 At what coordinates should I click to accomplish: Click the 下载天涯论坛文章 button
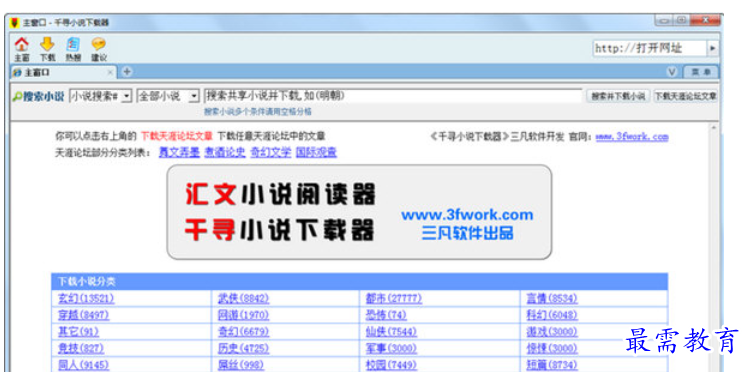[x=686, y=96]
